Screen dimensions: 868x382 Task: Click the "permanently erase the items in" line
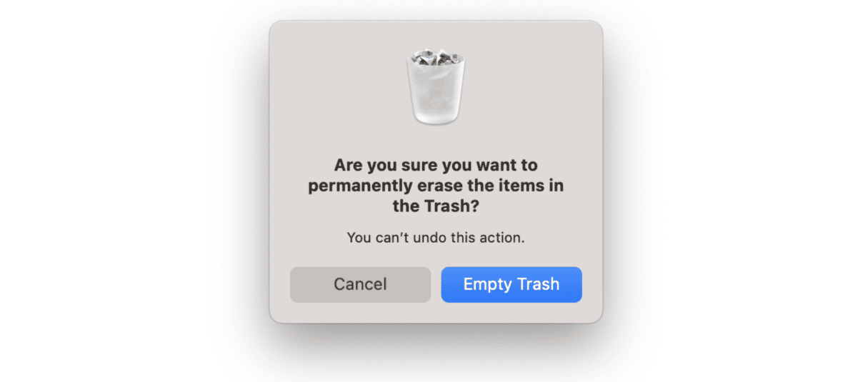point(436,186)
